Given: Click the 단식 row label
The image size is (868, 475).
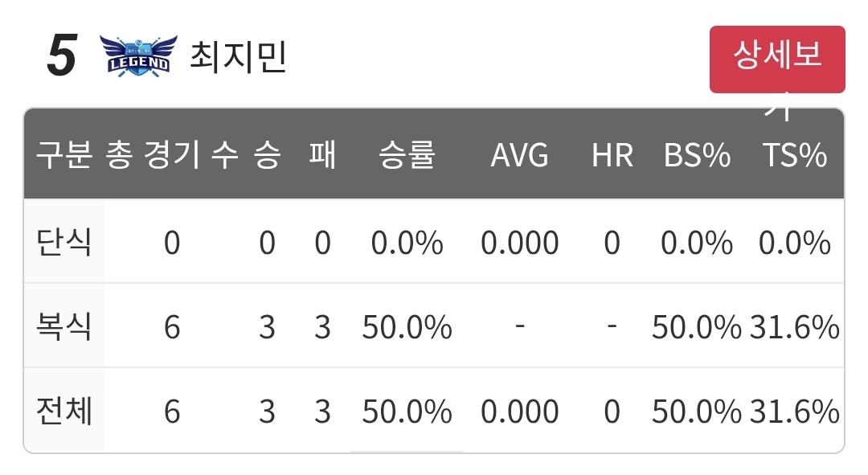Looking at the screenshot, I should [x=63, y=241].
